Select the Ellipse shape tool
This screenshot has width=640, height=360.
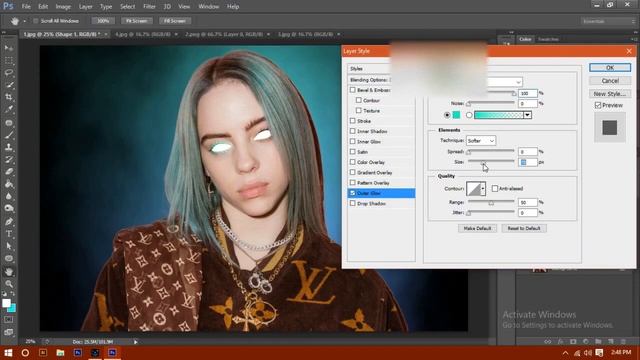click(9, 258)
